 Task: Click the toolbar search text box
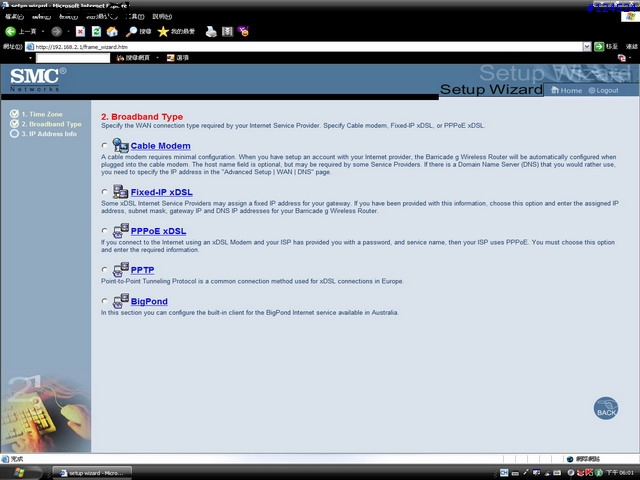point(73,58)
